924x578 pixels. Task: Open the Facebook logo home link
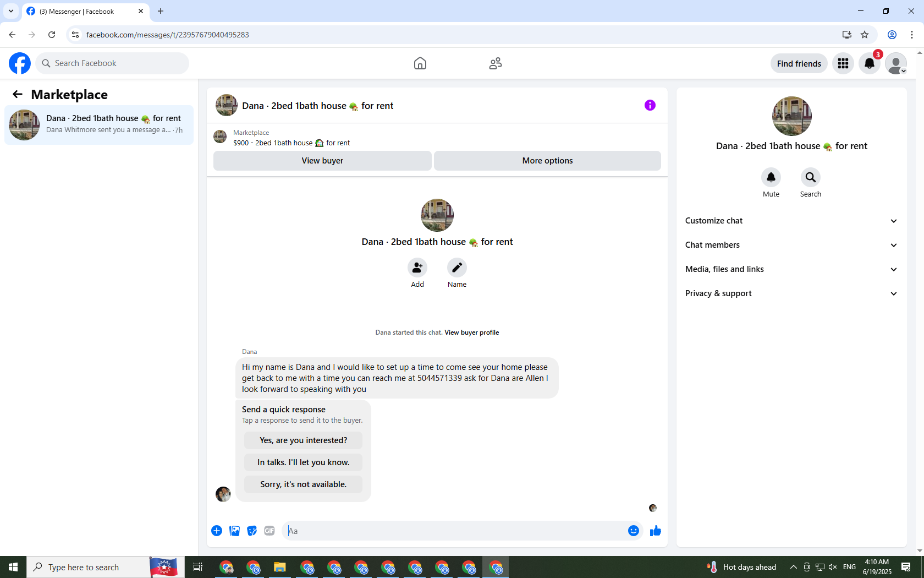[x=20, y=63]
